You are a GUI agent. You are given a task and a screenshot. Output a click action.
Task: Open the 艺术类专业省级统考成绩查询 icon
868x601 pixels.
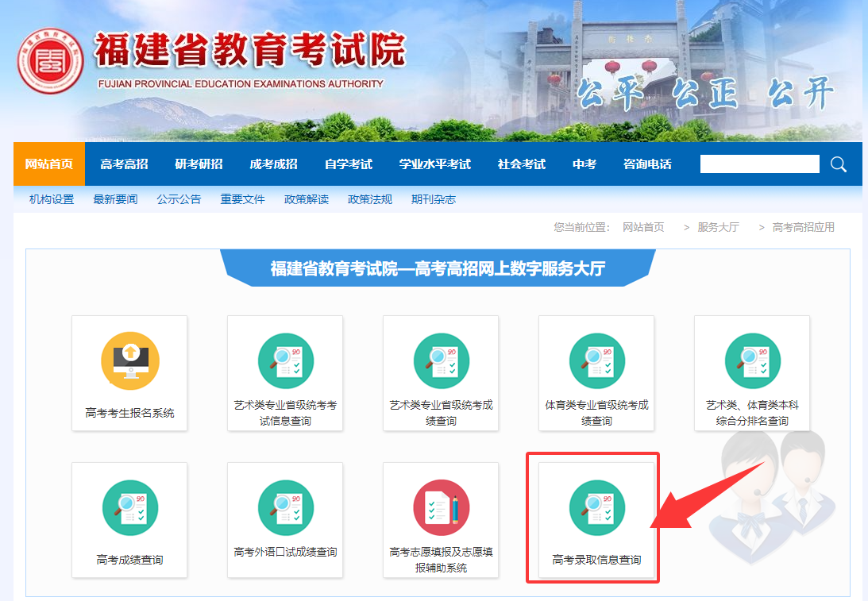[442, 360]
